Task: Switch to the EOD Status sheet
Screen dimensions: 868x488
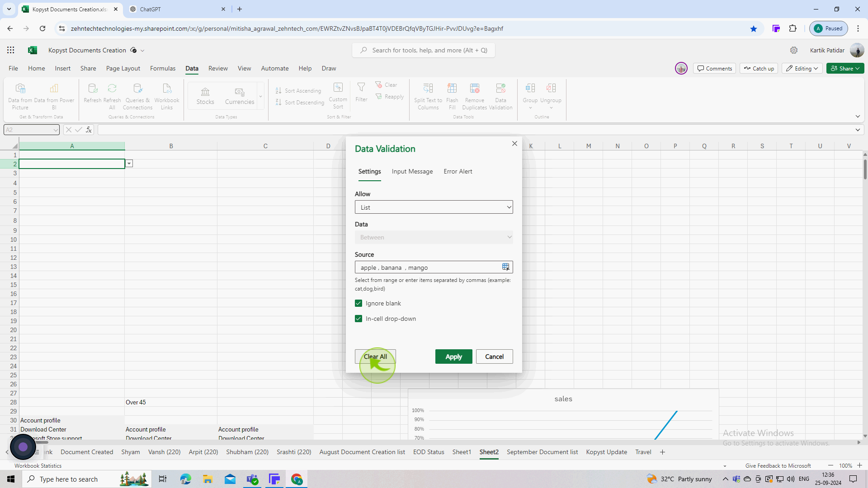Action: [429, 452]
